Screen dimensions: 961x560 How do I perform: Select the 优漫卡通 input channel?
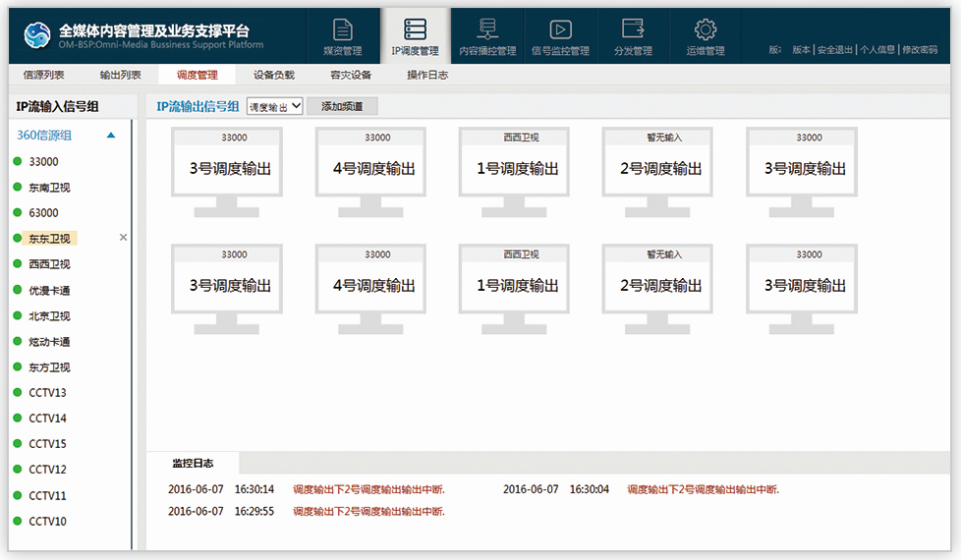[49, 291]
